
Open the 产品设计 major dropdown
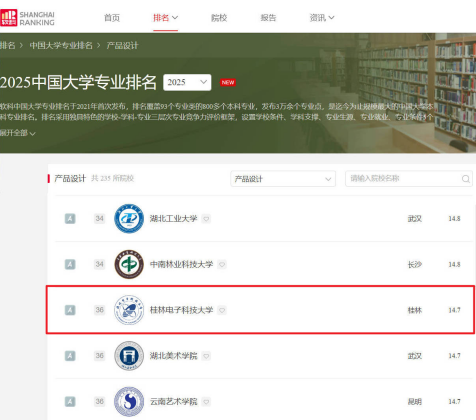tap(283, 179)
